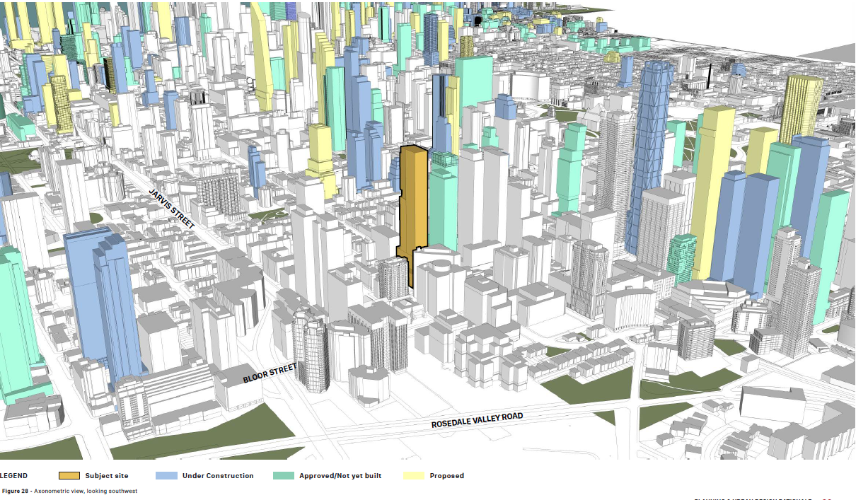Click the orange subject site tower

(412, 202)
